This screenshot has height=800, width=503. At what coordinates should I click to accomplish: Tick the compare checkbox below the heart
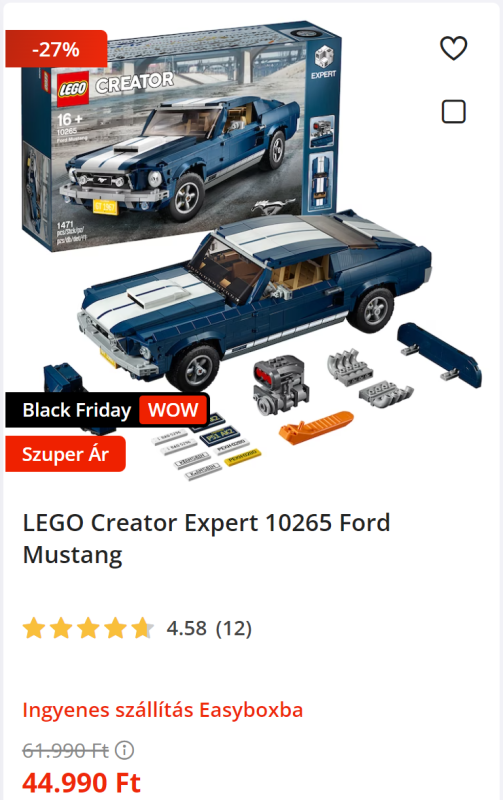[x=453, y=111]
